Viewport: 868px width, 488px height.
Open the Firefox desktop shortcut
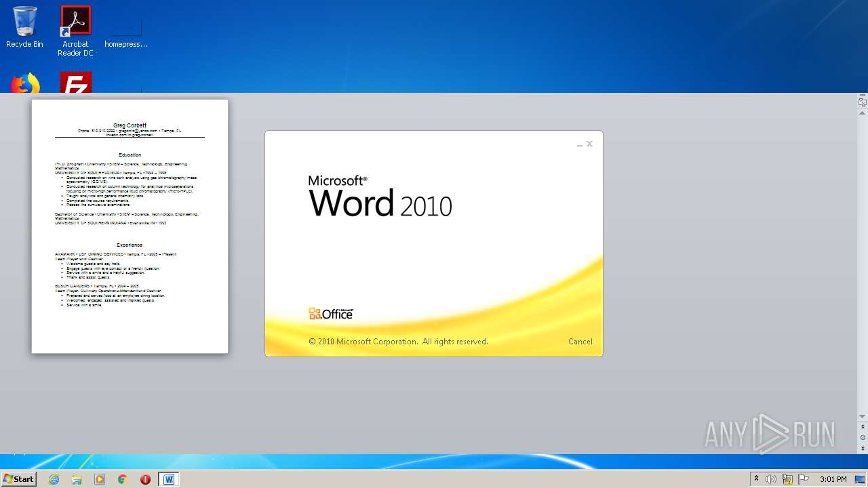pyautogui.click(x=25, y=83)
